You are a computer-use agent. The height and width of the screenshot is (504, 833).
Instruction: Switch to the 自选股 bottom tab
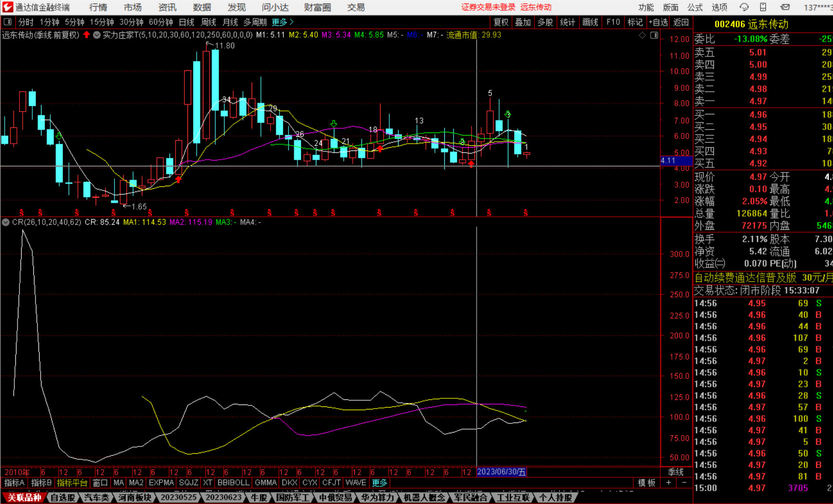pyautogui.click(x=63, y=497)
